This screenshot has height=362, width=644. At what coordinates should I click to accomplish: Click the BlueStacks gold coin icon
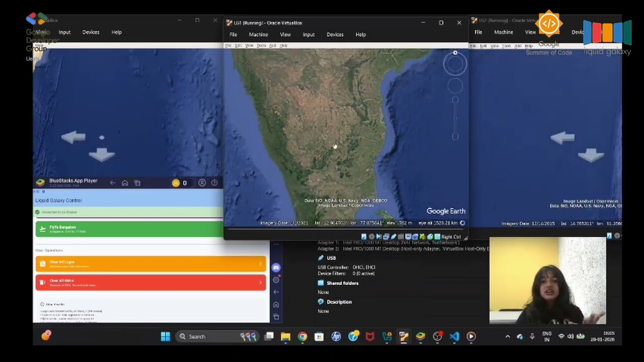[176, 183]
